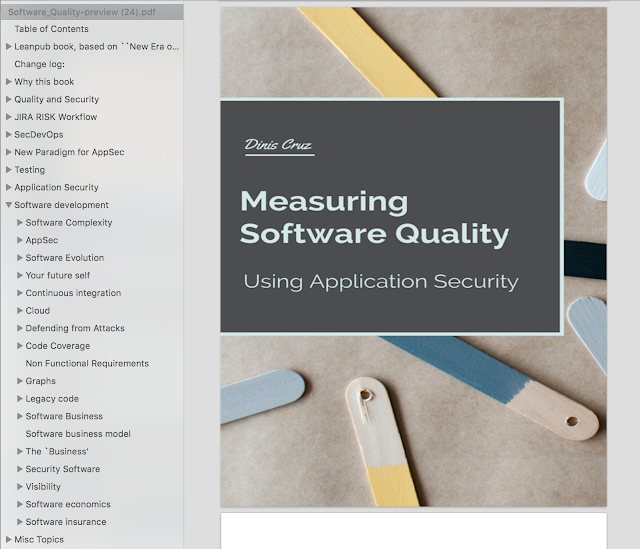Go to Quality and Security chapter text
Viewport: 640px width, 549px height.
coord(57,99)
